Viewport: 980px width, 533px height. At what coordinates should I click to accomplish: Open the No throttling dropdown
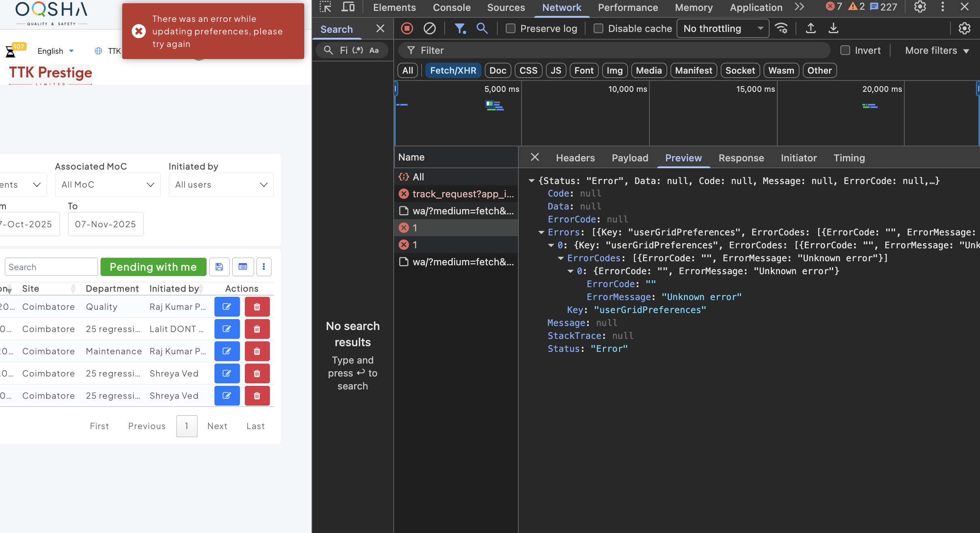click(723, 29)
